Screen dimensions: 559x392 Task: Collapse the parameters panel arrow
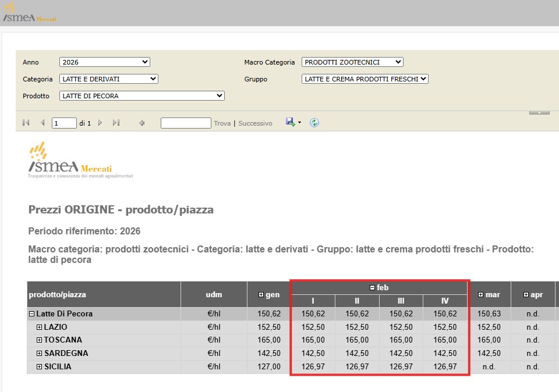click(539, 112)
